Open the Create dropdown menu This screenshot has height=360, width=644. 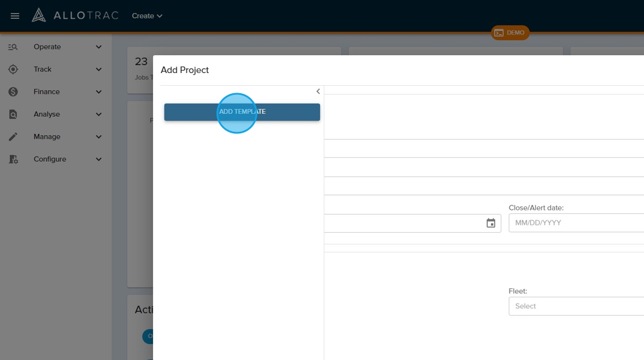point(147,16)
